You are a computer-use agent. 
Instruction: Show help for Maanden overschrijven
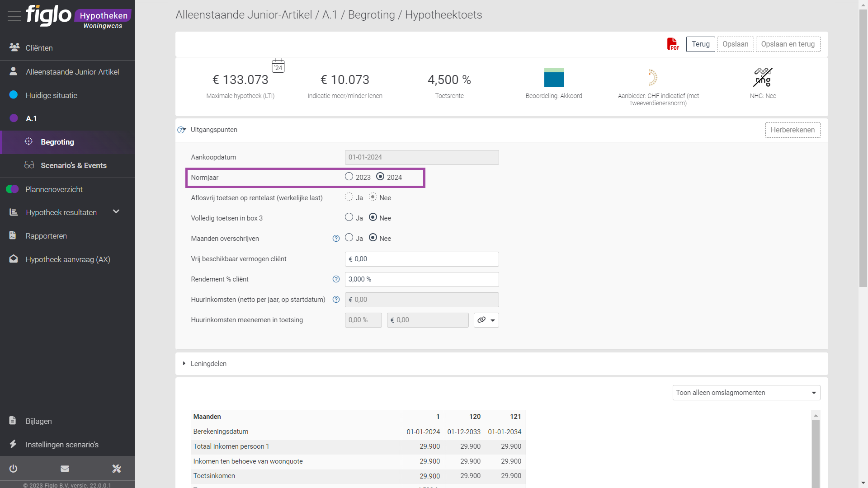pos(336,239)
